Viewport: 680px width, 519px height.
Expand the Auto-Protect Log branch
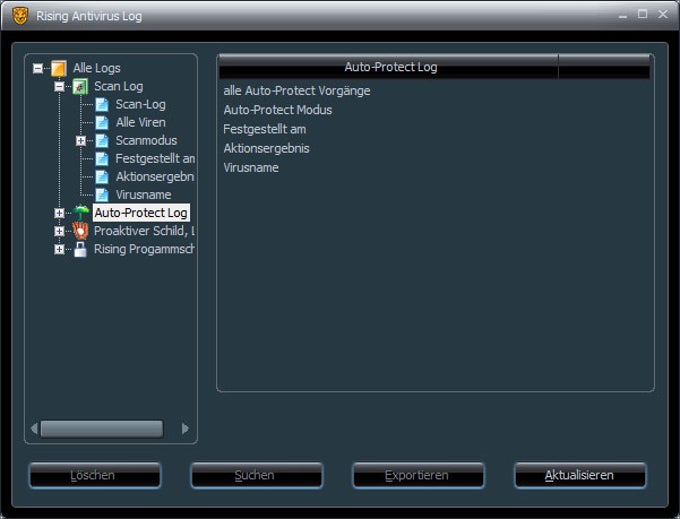[59, 213]
